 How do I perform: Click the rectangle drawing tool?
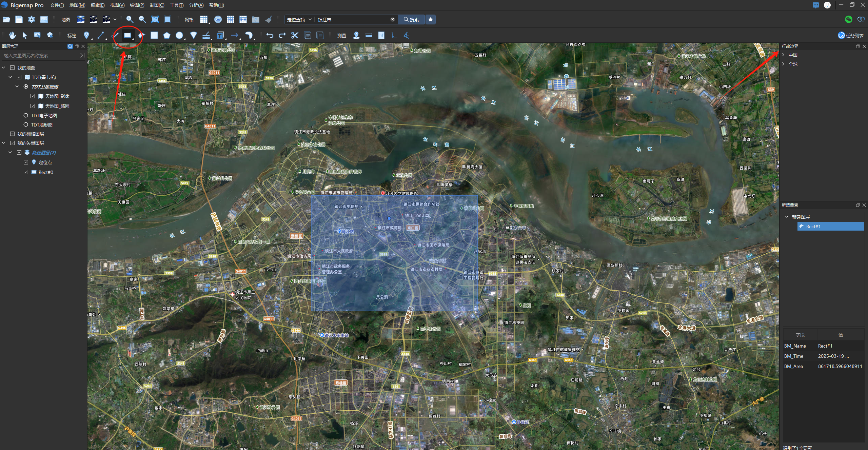(127, 35)
